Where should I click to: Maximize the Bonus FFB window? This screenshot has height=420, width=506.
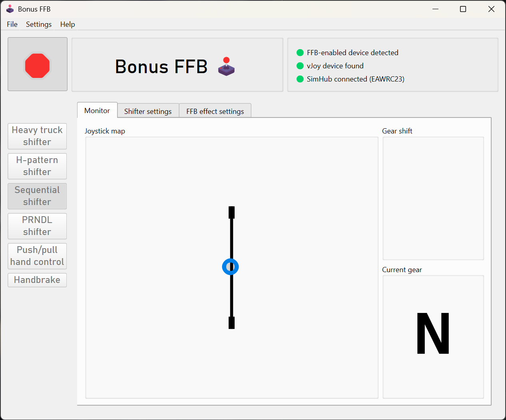pyautogui.click(x=463, y=9)
